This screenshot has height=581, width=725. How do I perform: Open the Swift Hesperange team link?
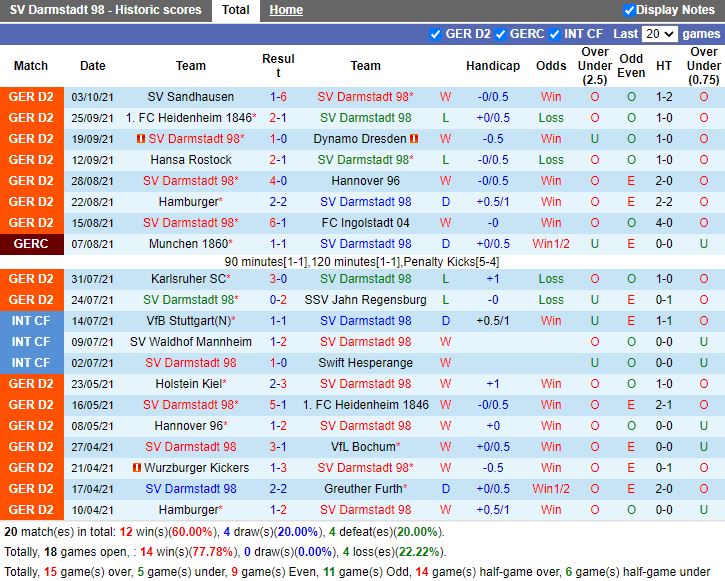[x=365, y=363]
